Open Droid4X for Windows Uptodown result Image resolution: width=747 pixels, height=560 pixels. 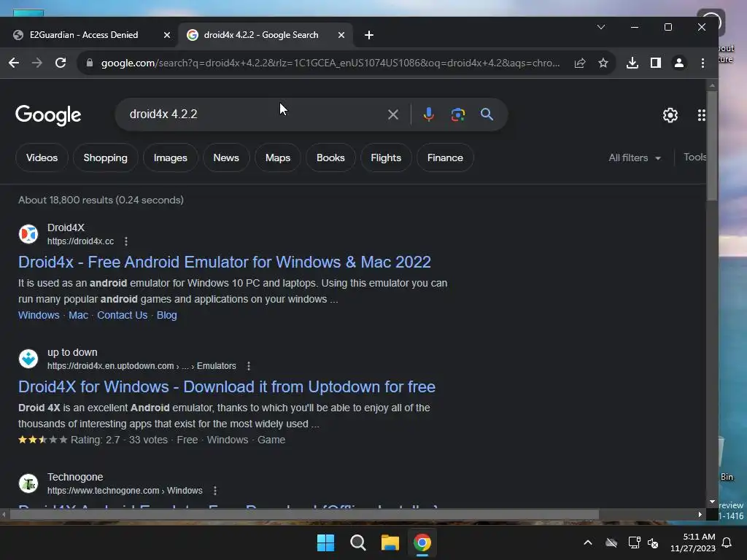tap(227, 386)
